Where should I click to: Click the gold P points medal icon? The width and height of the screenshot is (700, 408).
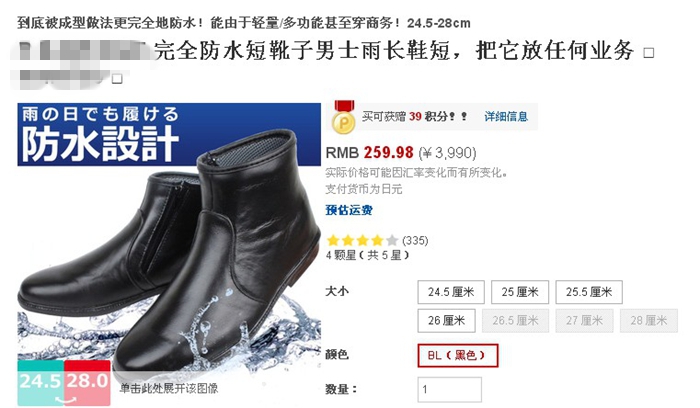point(344,117)
